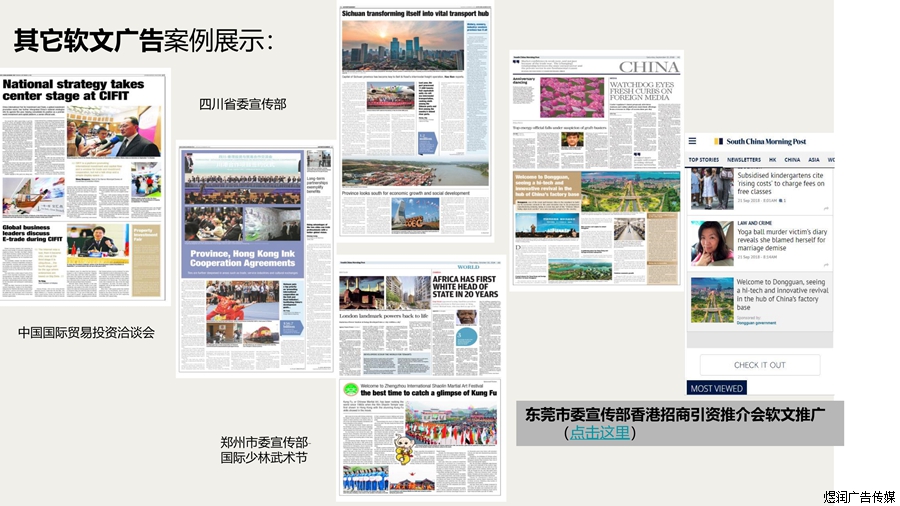Screen dimensions: 900x506
Task: Select the CHINA newspaper page with Dongguan ad
Action: pyautogui.click(x=596, y=170)
